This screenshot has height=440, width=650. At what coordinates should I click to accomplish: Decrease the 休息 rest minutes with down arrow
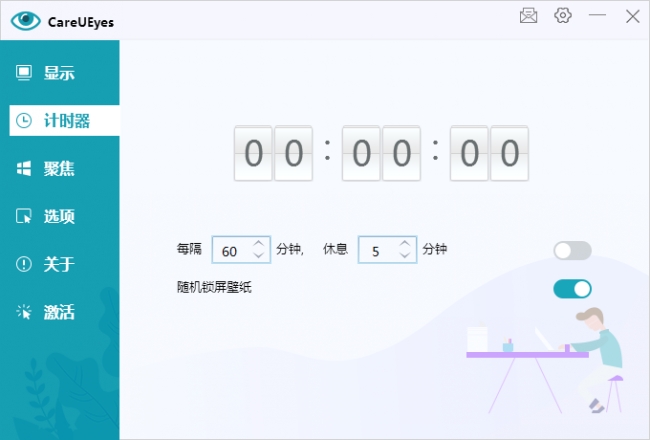405,256
